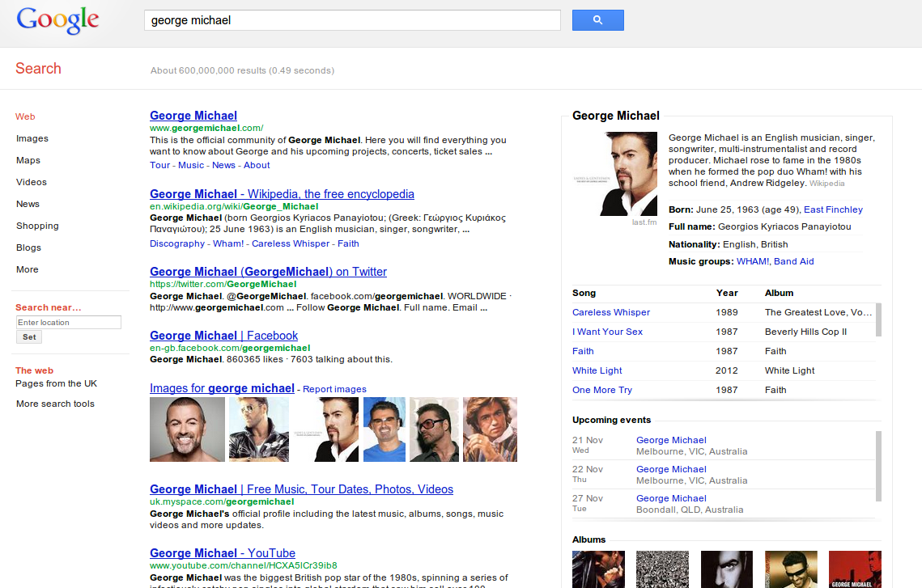
Task: Click Report images link
Action: click(336, 389)
